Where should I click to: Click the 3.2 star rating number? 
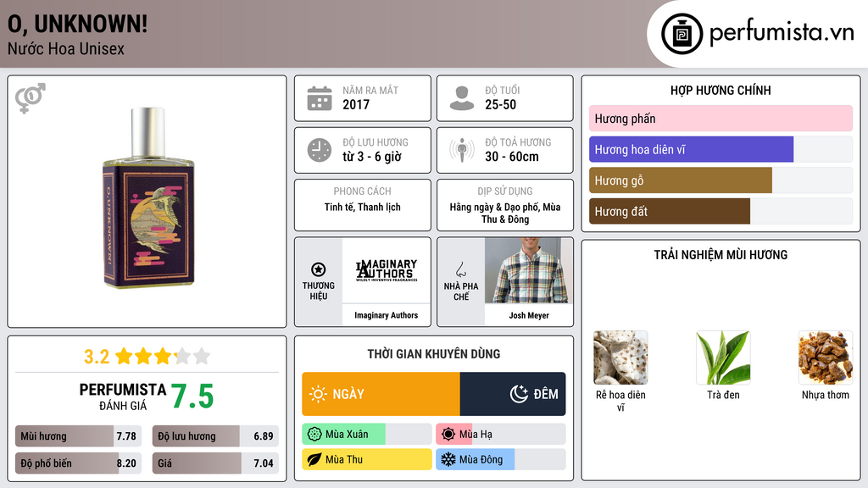(x=97, y=357)
